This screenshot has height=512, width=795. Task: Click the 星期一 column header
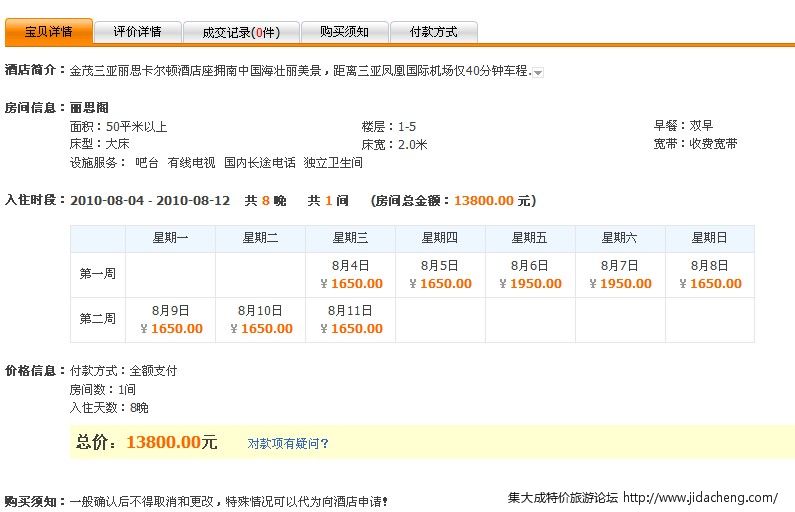click(x=170, y=238)
